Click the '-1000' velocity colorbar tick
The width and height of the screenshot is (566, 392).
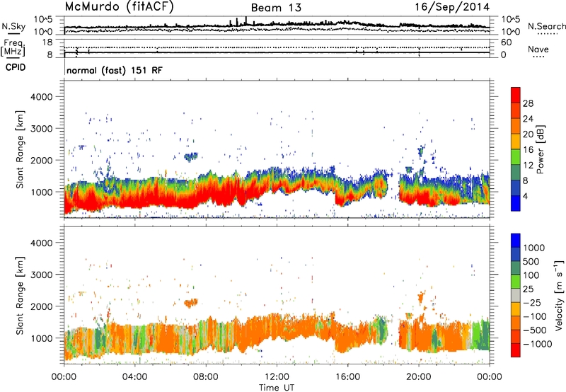pyautogui.click(x=538, y=344)
